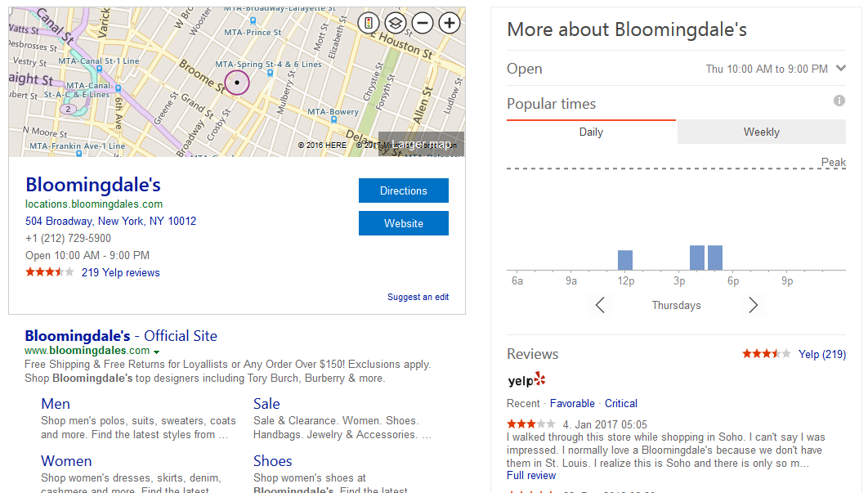Click the popular times info icon
The width and height of the screenshot is (868, 493).
coord(839,101)
